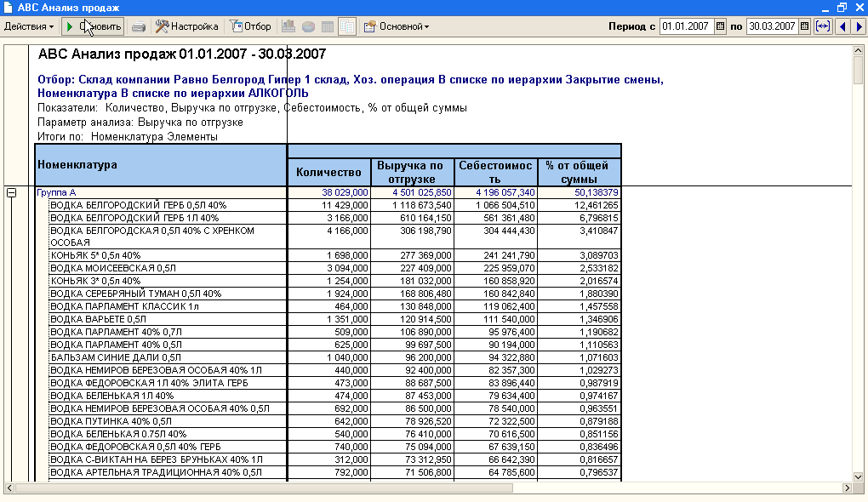Click the printer icon in toolbar
Screen dimensions: 868x502
click(x=139, y=26)
